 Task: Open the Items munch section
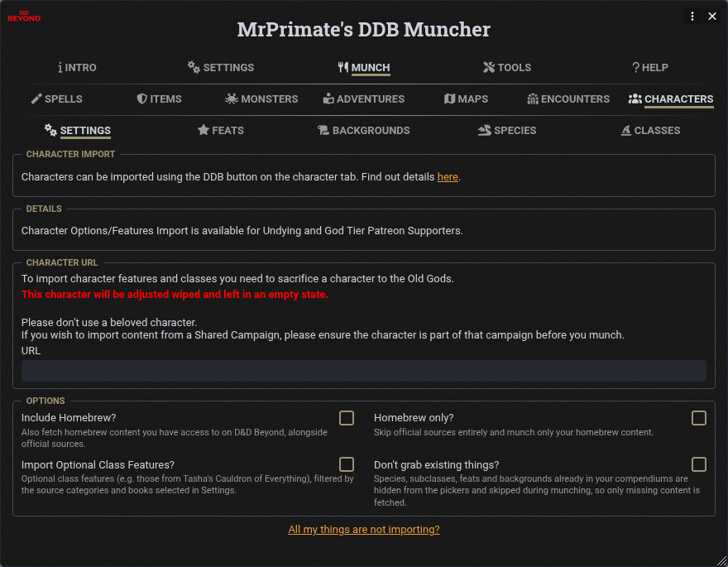click(159, 99)
